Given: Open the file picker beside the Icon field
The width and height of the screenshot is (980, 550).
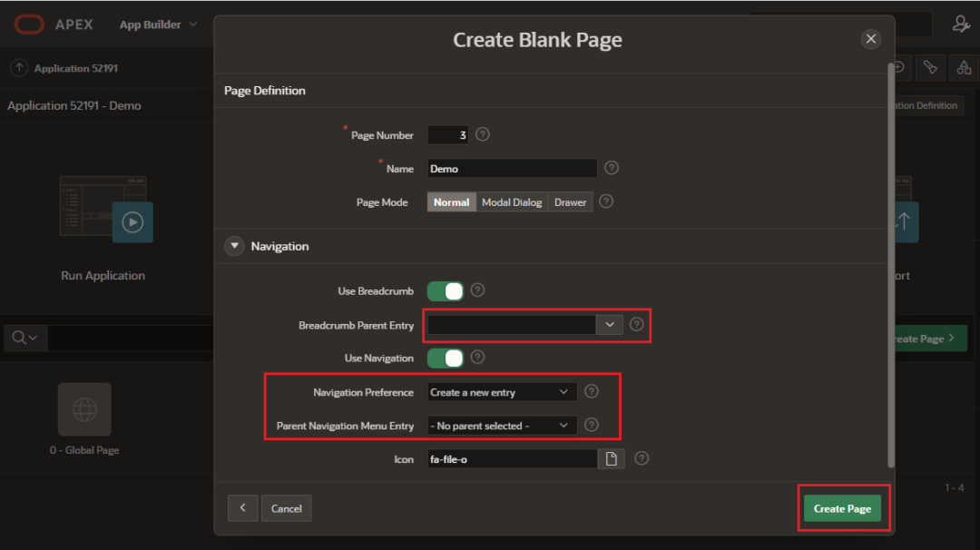Looking at the screenshot, I should click(612, 458).
